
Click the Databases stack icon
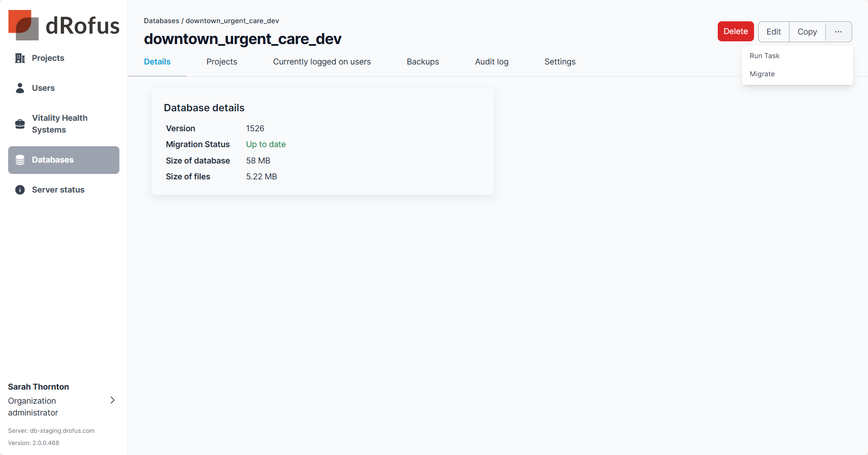tap(20, 160)
